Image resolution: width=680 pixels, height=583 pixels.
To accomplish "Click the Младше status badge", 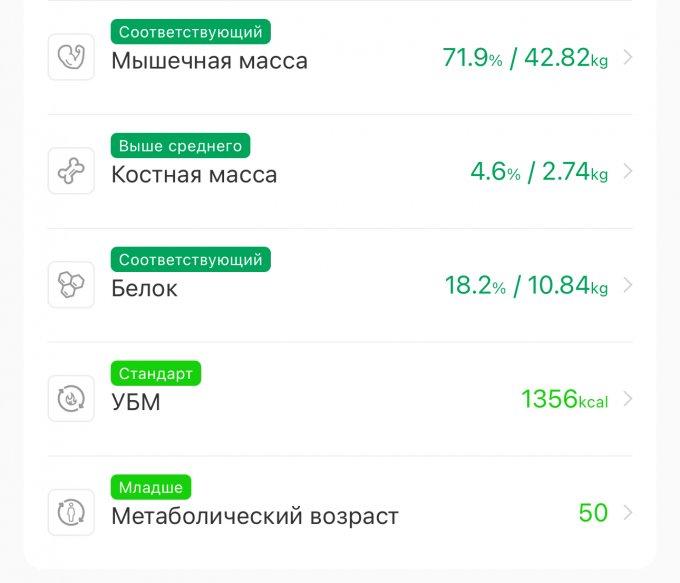I will pyautogui.click(x=150, y=488).
